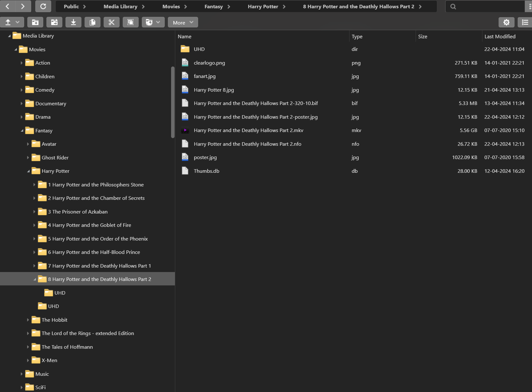Create a new folder with the toolbar icon
Image resolution: width=532 pixels, height=392 pixels.
tap(35, 22)
